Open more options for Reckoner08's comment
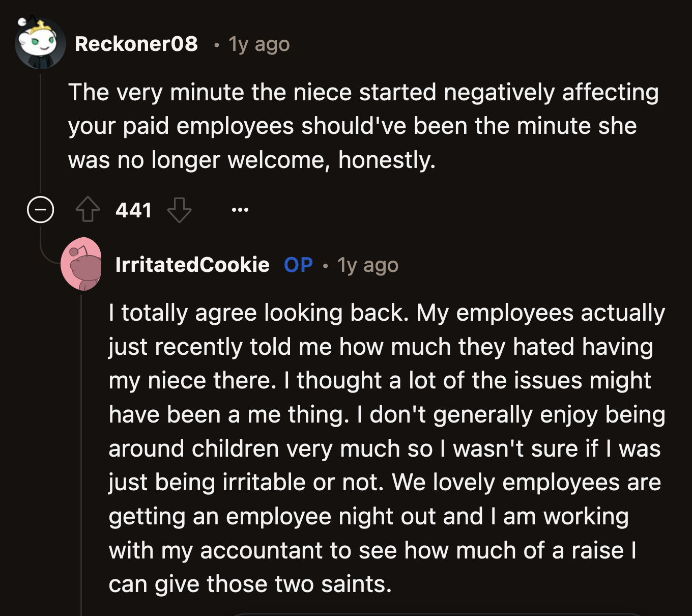The height and width of the screenshot is (616, 692). (240, 210)
